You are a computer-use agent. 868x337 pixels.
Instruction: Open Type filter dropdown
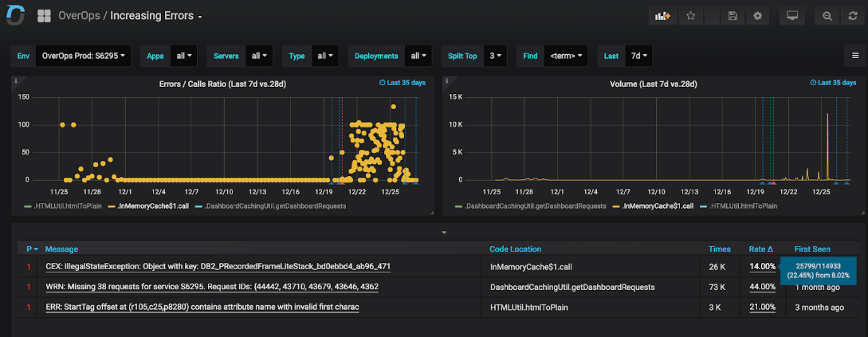(x=324, y=56)
